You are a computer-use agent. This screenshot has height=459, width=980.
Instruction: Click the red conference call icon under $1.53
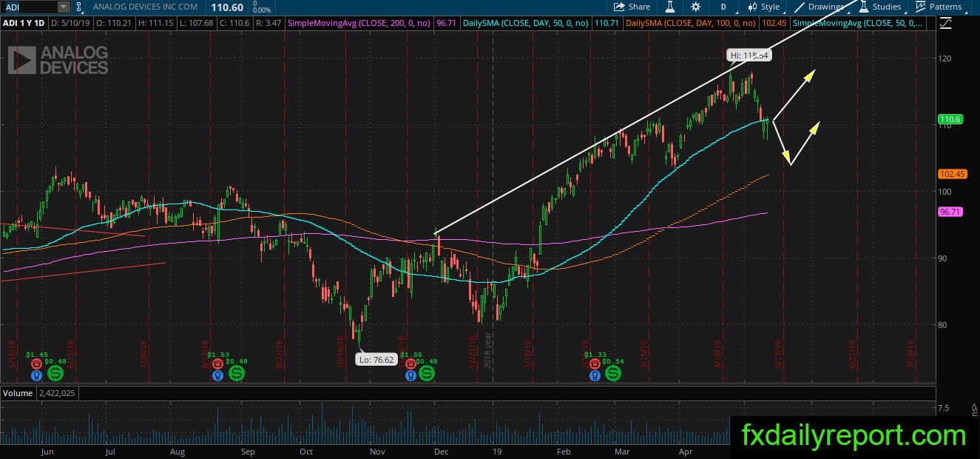(x=217, y=363)
